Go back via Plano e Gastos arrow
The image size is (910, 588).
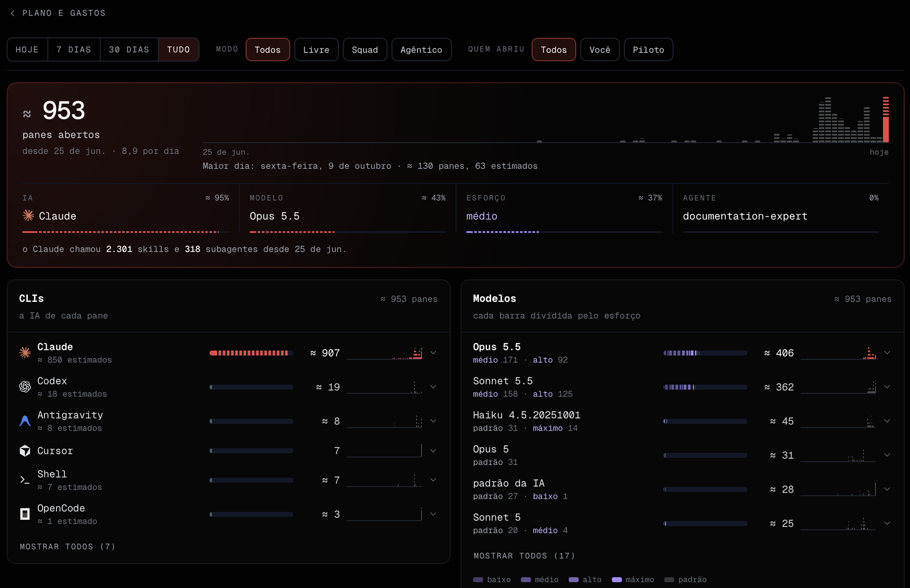pyautogui.click(x=13, y=13)
